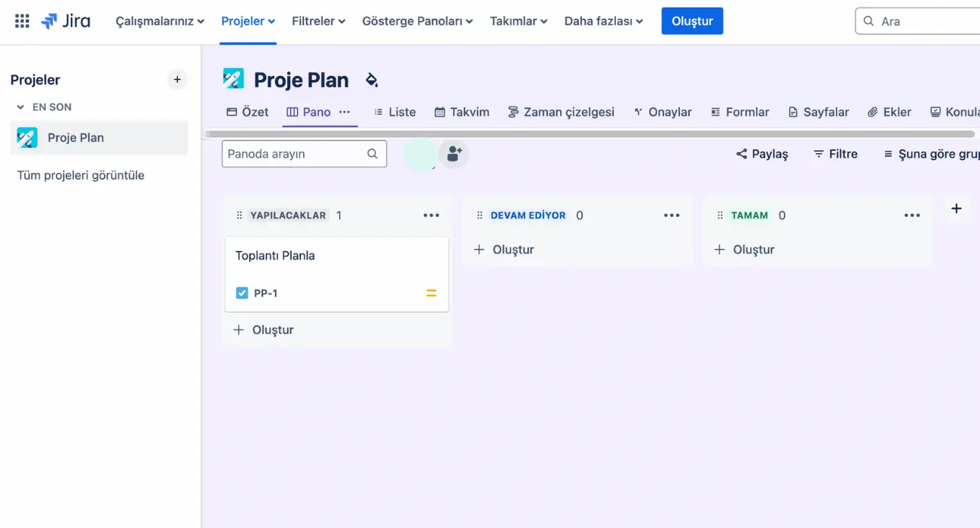Open the Zaman çizelgesi view

point(561,111)
